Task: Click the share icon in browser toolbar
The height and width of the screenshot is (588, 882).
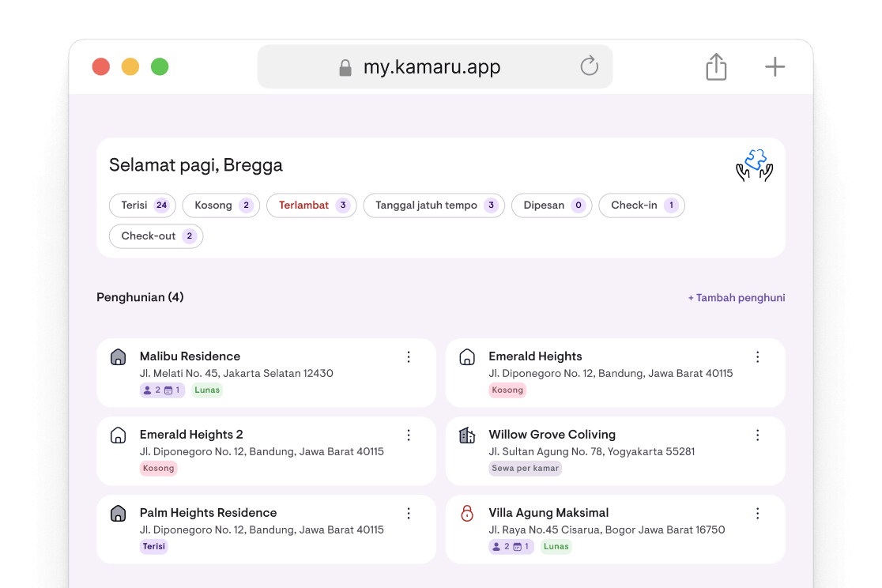Action: (716, 66)
